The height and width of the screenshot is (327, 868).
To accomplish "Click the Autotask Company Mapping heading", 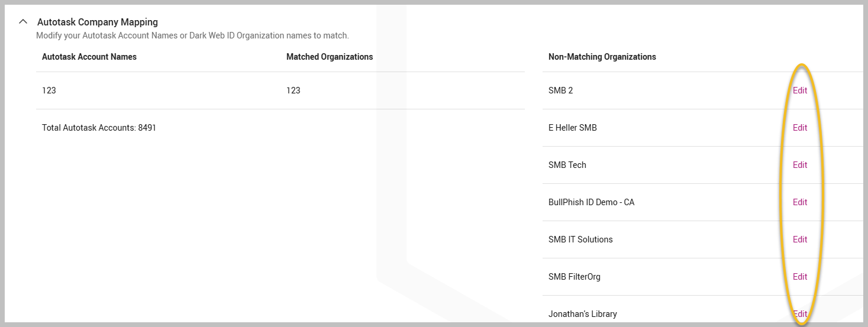I will click(98, 22).
